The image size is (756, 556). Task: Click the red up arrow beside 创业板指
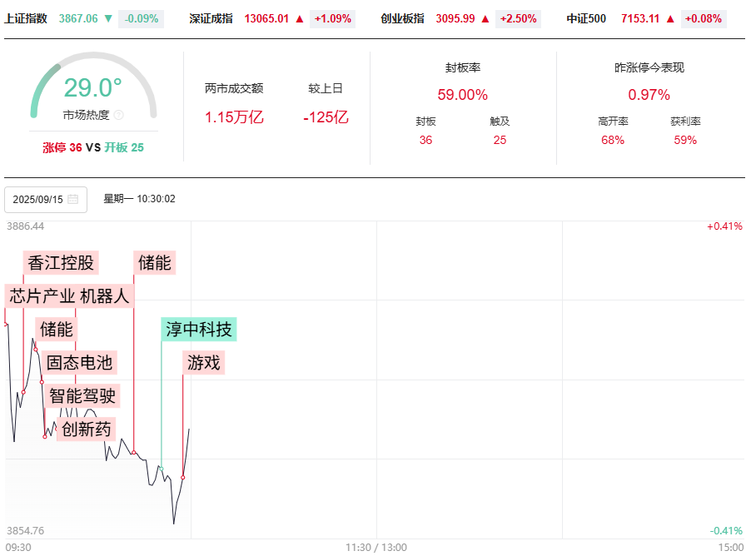(x=485, y=18)
